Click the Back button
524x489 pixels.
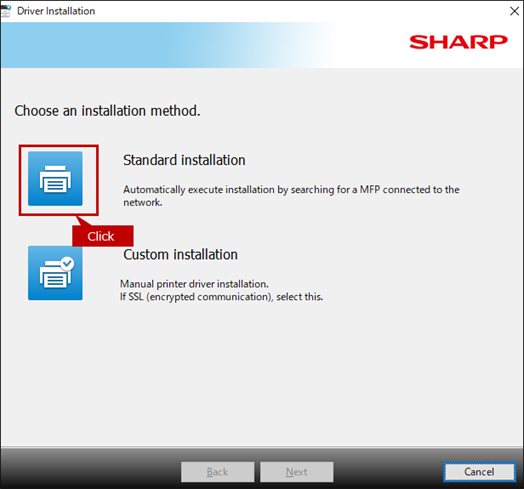[x=218, y=472]
